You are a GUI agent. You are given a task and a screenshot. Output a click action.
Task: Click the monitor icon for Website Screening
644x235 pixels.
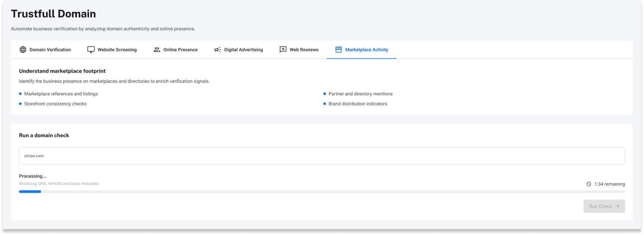pyautogui.click(x=91, y=50)
